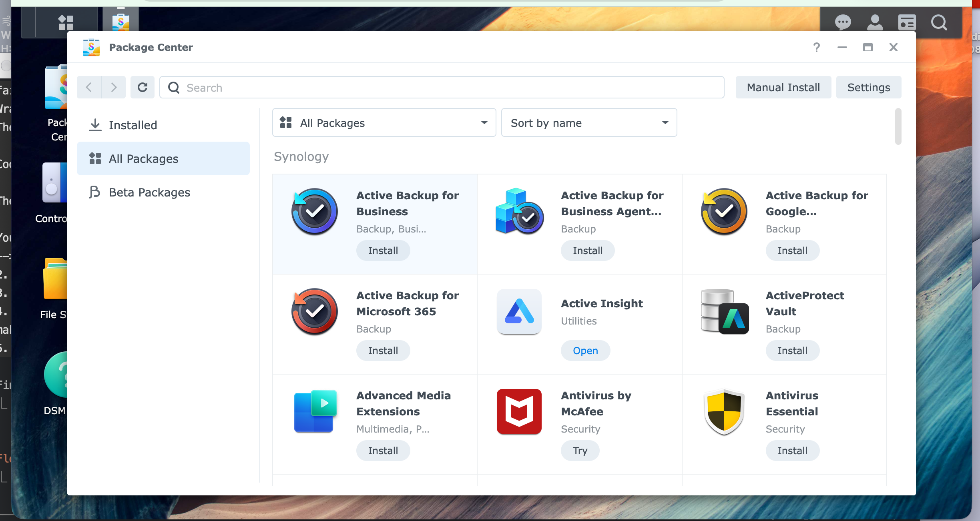Viewport: 980px width, 521px height.
Task: Open DSM search magnifier icon
Action: click(x=939, y=22)
